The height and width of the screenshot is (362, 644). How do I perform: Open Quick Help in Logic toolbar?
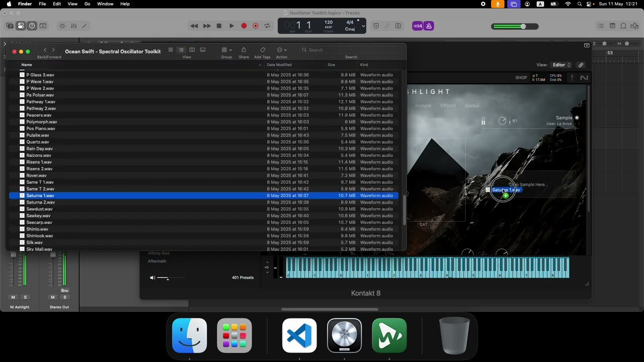pyautogui.click(x=32, y=26)
